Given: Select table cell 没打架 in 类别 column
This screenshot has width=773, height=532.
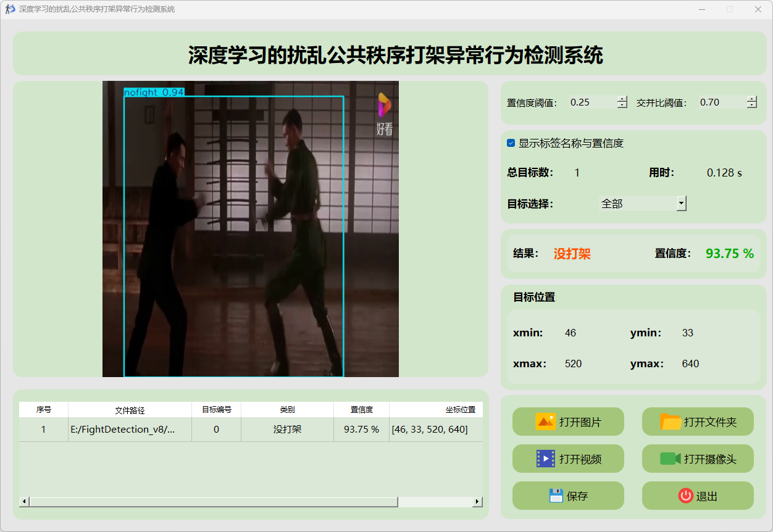Looking at the screenshot, I should coord(288,430).
